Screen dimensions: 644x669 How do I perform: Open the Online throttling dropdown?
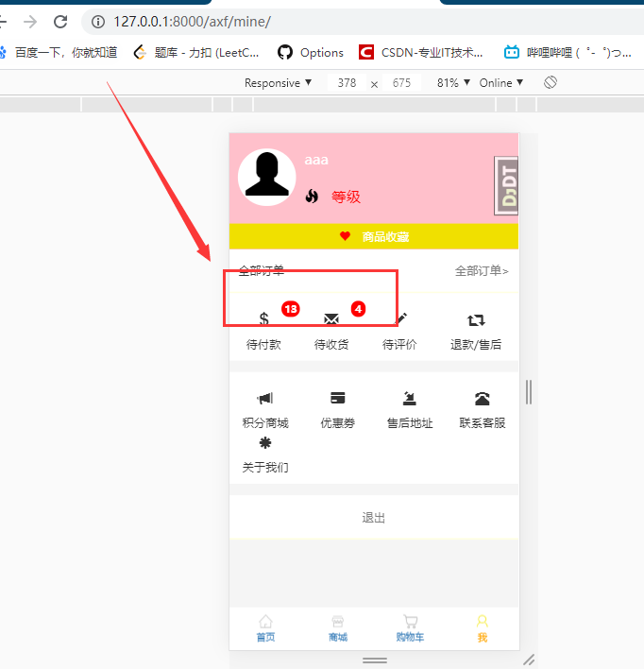pyautogui.click(x=500, y=83)
